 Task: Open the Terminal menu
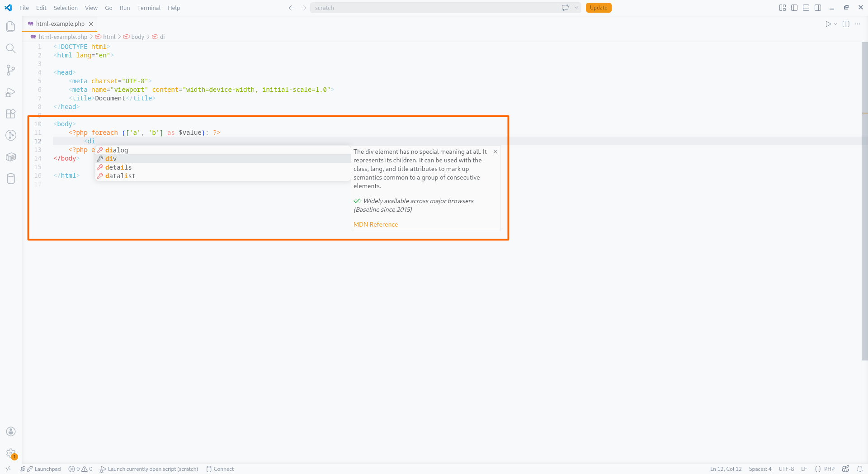pyautogui.click(x=149, y=8)
